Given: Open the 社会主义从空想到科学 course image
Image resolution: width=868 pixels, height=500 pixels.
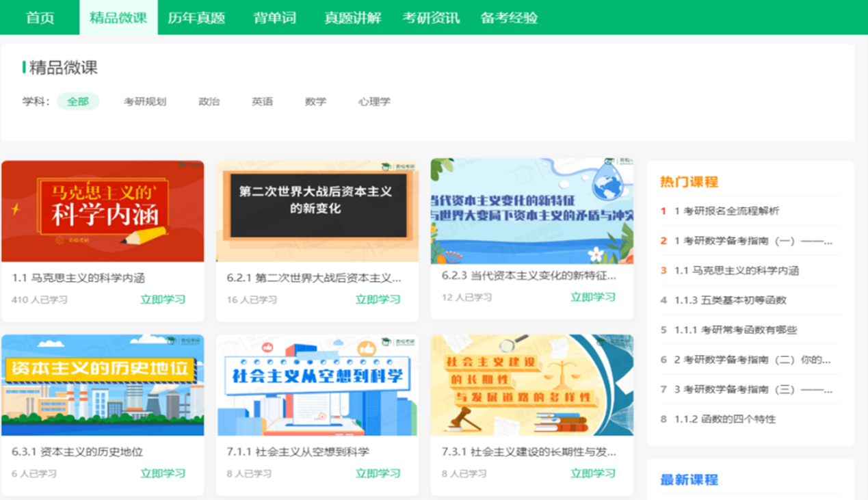Looking at the screenshot, I should tap(317, 385).
